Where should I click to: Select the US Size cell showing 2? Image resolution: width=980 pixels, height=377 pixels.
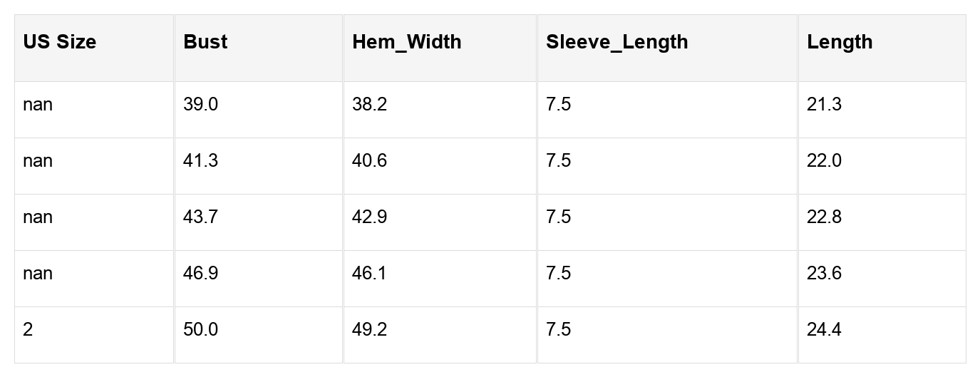pos(28,330)
